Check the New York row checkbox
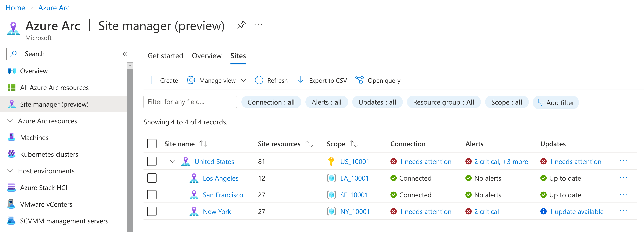Screen dimensions: 644x232 (152, 211)
